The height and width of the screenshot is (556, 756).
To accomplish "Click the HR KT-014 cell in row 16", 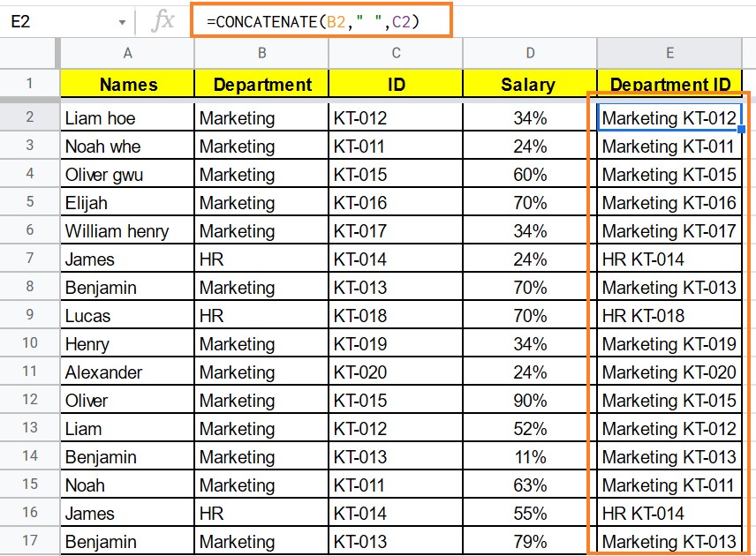I will point(669,513).
